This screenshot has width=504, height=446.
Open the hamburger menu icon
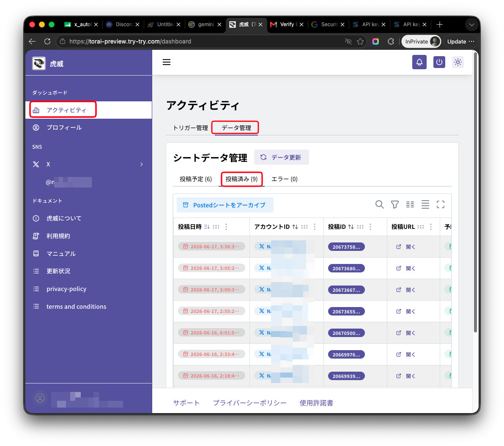167,62
